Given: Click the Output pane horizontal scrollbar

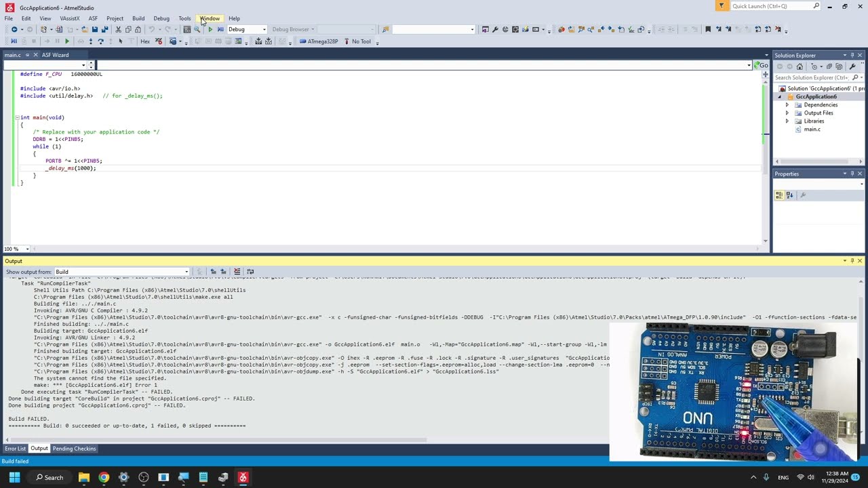Looking at the screenshot, I should pos(217,440).
